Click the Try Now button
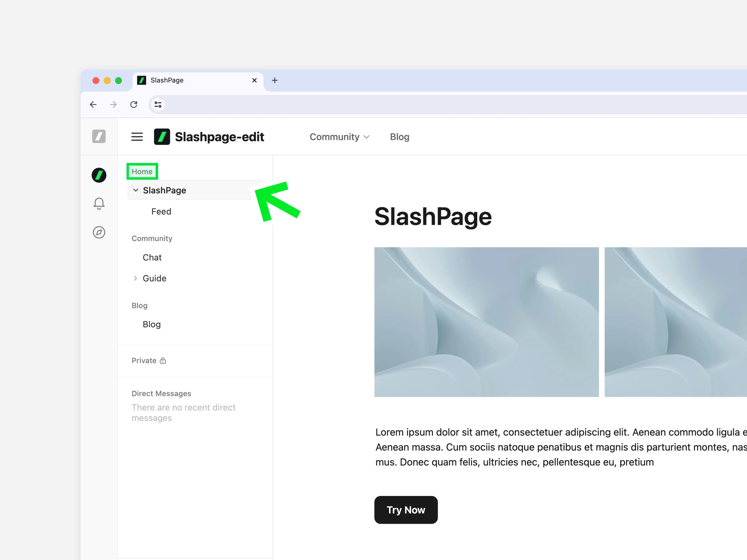Image resolution: width=747 pixels, height=560 pixels. click(x=406, y=510)
